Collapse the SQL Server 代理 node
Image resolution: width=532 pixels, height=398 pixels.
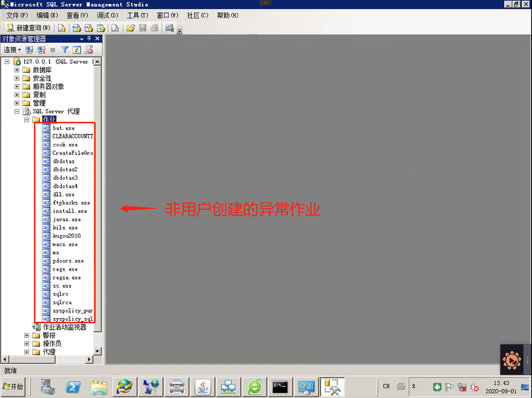[17, 111]
